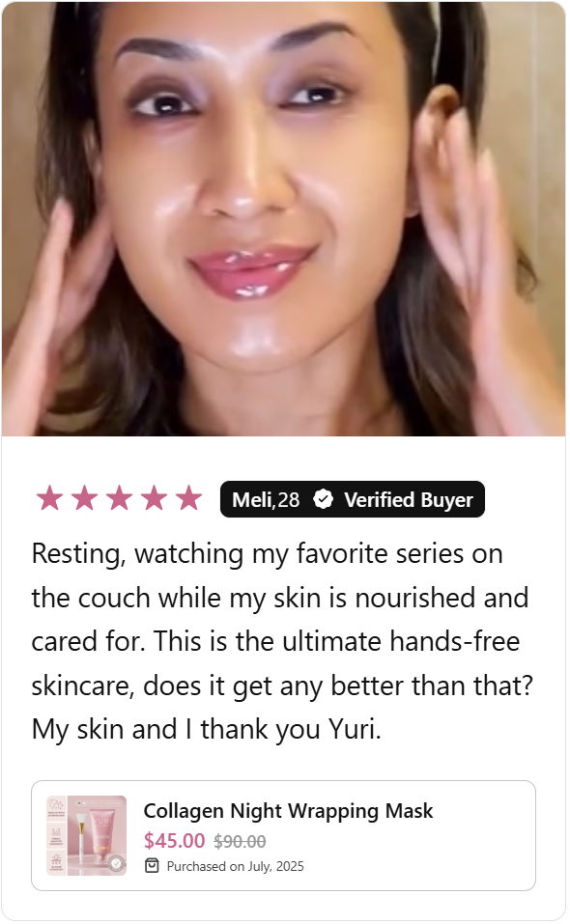
Task: Click the verified checkmark badge icon
Action: tap(323, 500)
